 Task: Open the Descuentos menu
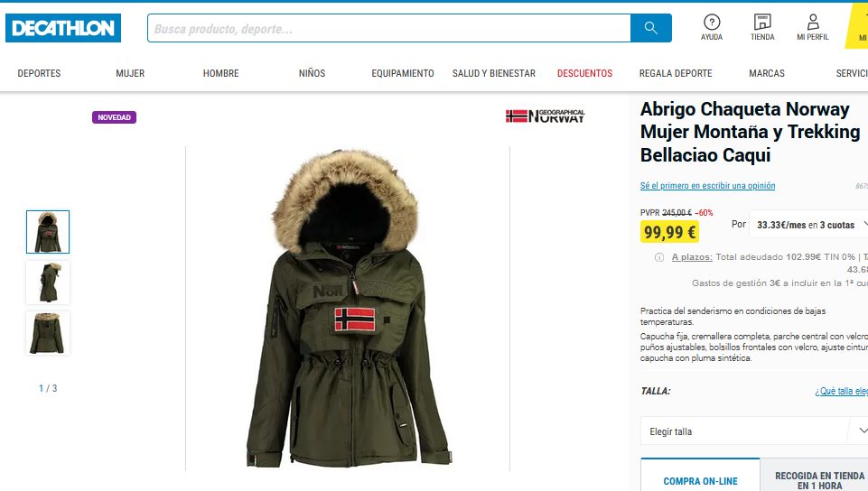584,73
